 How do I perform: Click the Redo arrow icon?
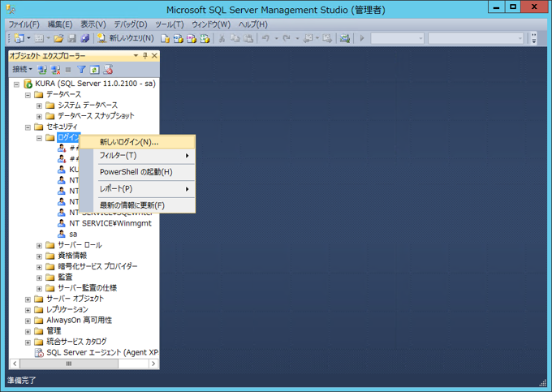click(x=287, y=38)
